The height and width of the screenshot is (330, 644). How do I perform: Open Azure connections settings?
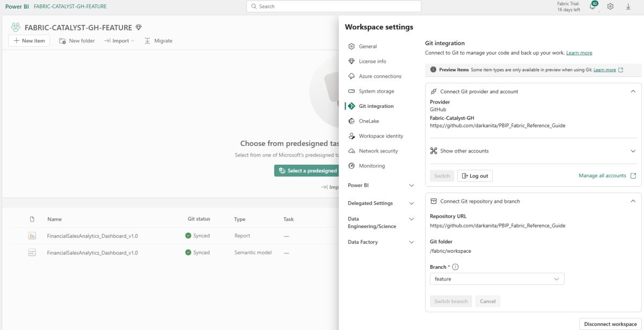coord(380,76)
